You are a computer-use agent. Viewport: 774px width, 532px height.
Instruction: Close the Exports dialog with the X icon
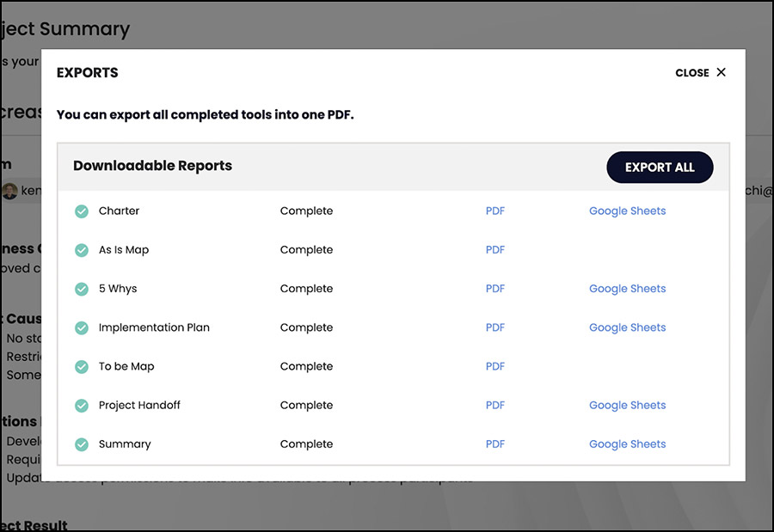pyautogui.click(x=722, y=72)
